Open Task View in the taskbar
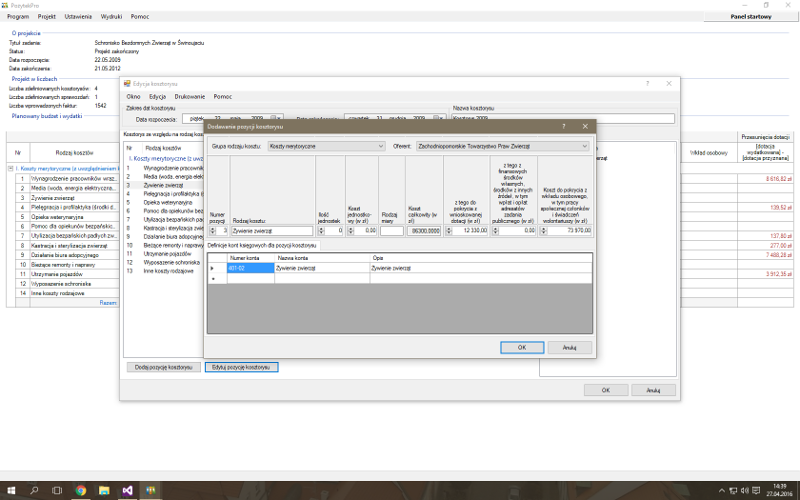 pyautogui.click(x=58, y=491)
